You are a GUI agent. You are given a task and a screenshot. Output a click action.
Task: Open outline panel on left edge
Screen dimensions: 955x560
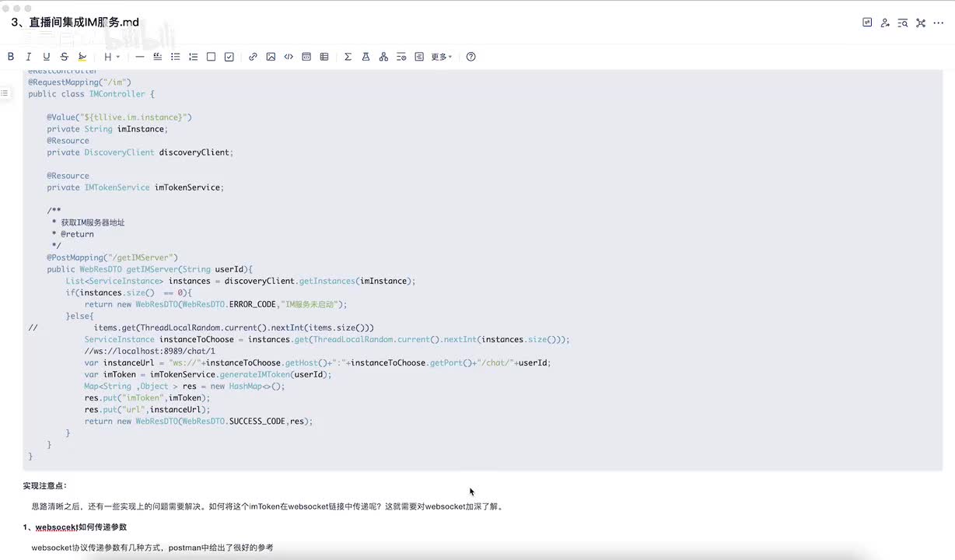point(5,93)
